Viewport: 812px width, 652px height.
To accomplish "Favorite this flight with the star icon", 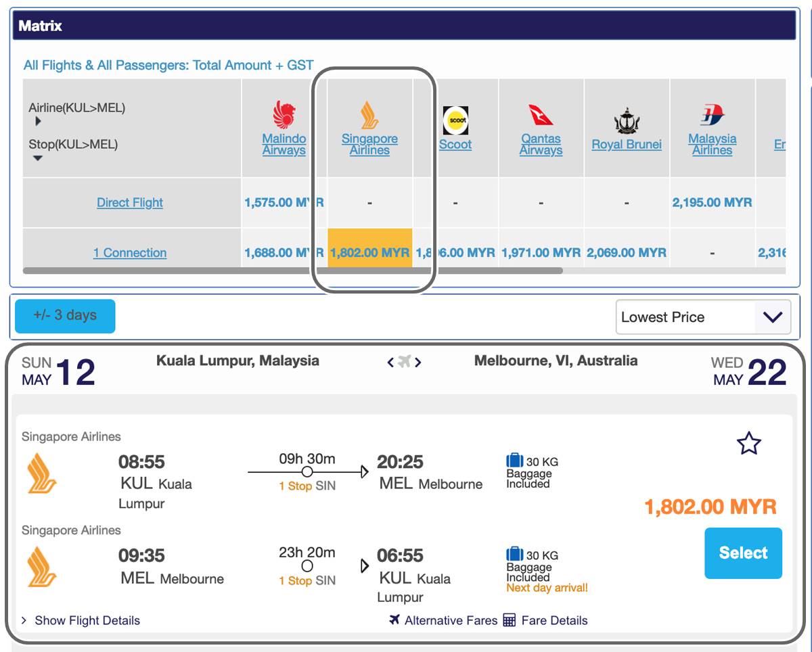I will [749, 444].
